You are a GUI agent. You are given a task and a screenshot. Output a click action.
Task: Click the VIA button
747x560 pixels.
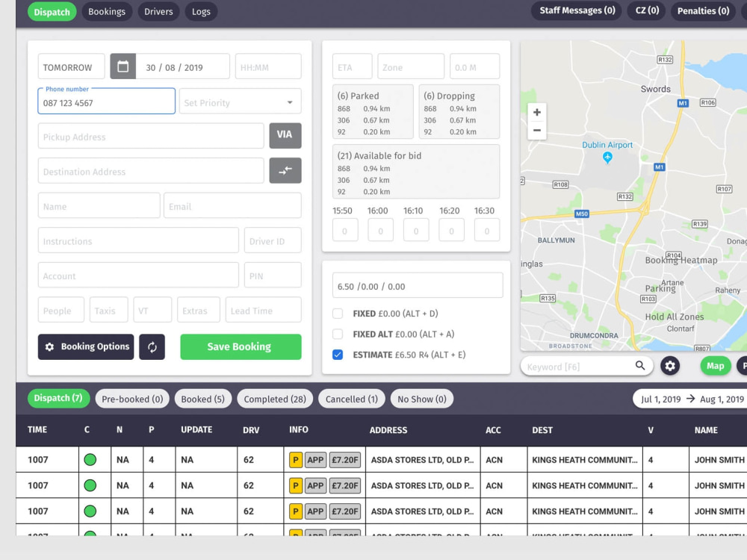[x=285, y=135]
